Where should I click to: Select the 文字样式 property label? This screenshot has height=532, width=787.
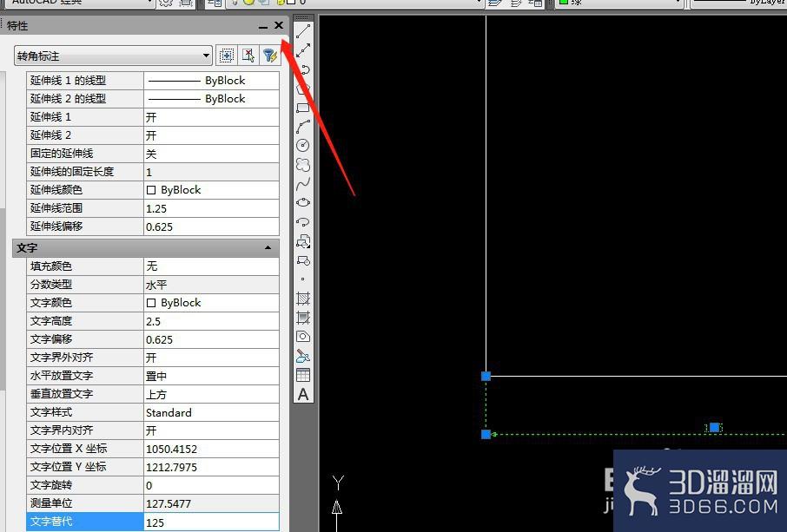[x=51, y=412]
